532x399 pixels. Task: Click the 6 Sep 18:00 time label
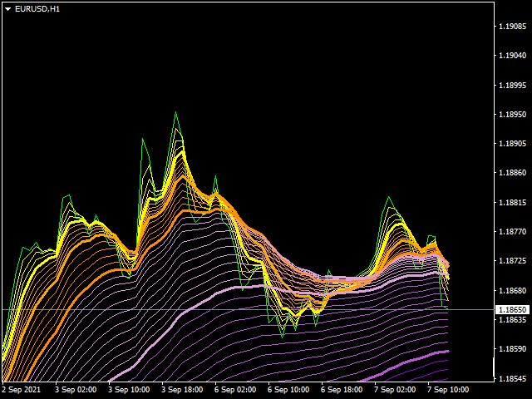click(x=342, y=390)
